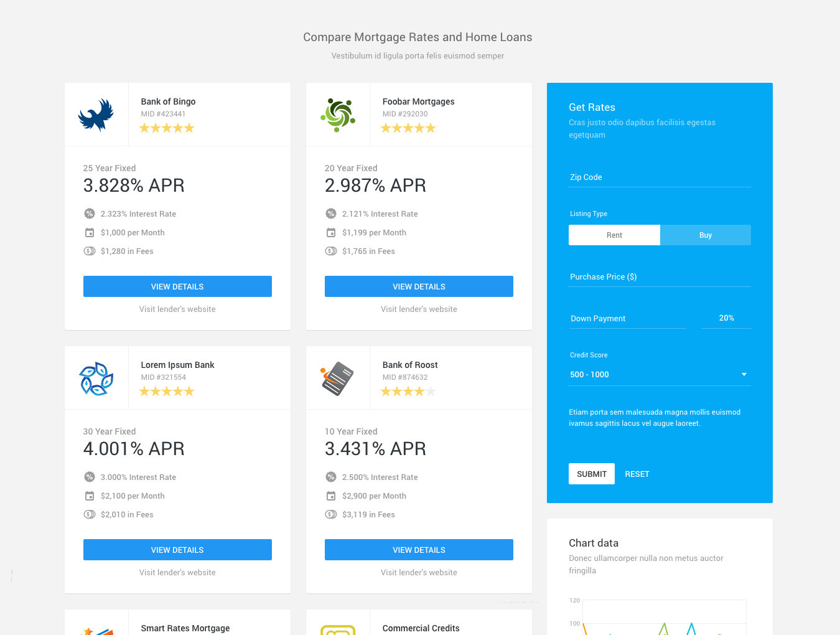
Task: Click the Purchase Price input field
Action: [x=660, y=277]
